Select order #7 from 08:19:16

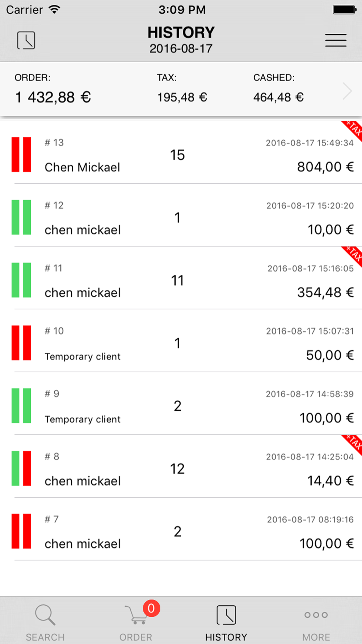[x=181, y=531]
